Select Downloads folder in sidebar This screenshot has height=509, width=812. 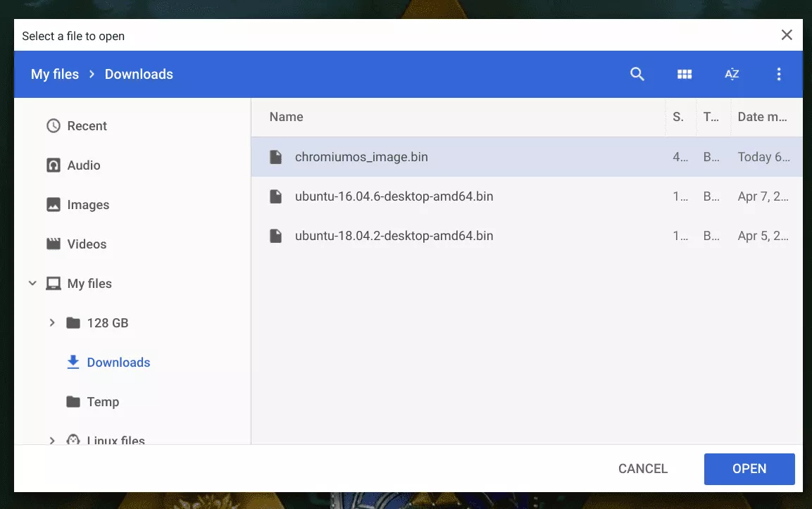point(118,363)
